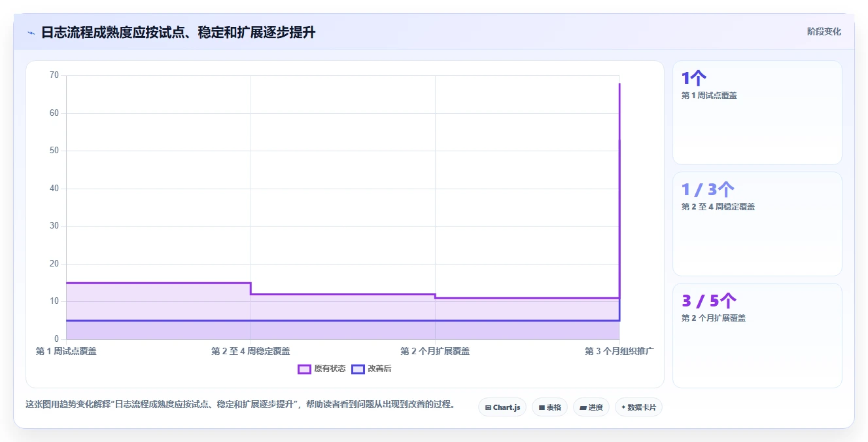Toggle the 原有状态 legend series
Screen dimensions: 868x442
click(x=322, y=369)
